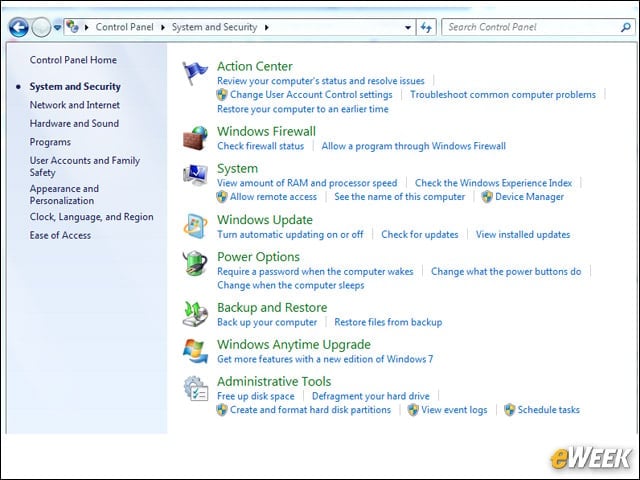Screen dimensions: 640x480
Task: Open the Power Options heading
Action: pos(258,257)
